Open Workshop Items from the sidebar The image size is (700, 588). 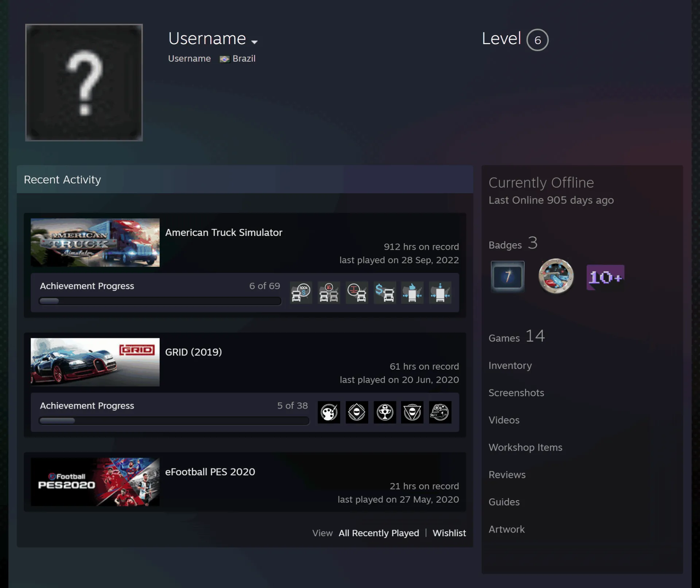point(525,447)
